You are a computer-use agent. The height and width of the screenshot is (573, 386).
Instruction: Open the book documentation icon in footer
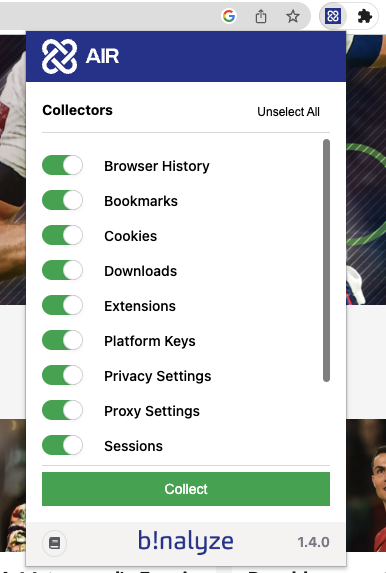click(x=54, y=543)
